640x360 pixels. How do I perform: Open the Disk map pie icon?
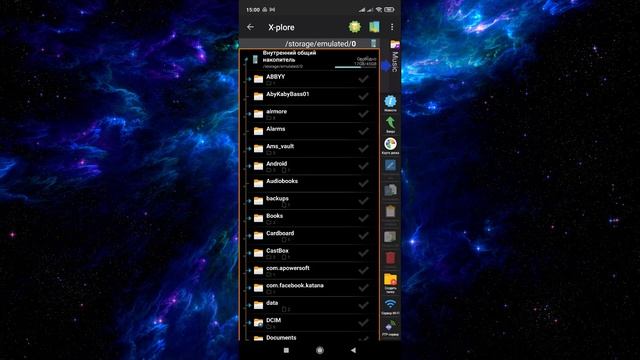[390, 144]
